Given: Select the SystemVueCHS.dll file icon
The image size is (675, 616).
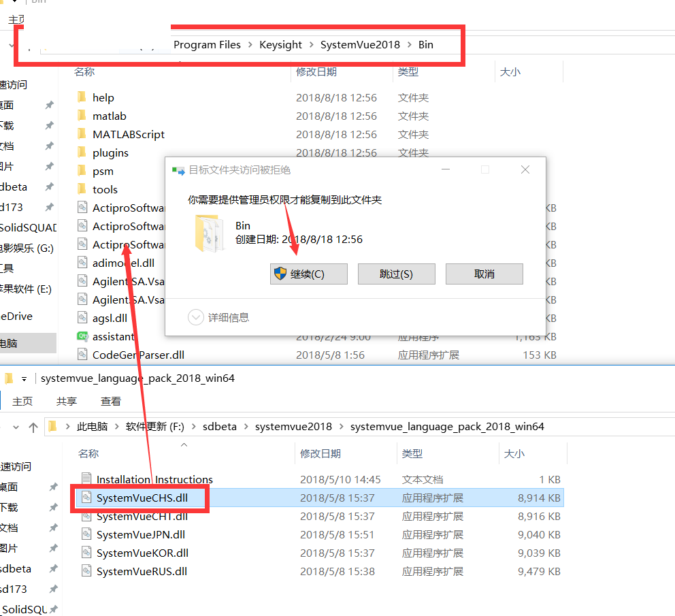Looking at the screenshot, I should 86,498.
